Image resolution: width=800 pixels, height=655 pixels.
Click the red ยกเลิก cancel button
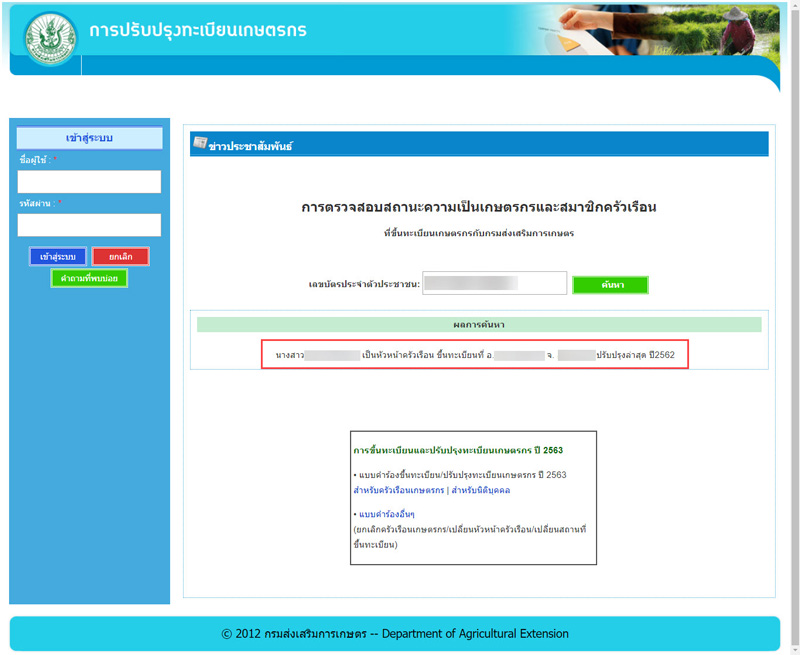point(120,257)
